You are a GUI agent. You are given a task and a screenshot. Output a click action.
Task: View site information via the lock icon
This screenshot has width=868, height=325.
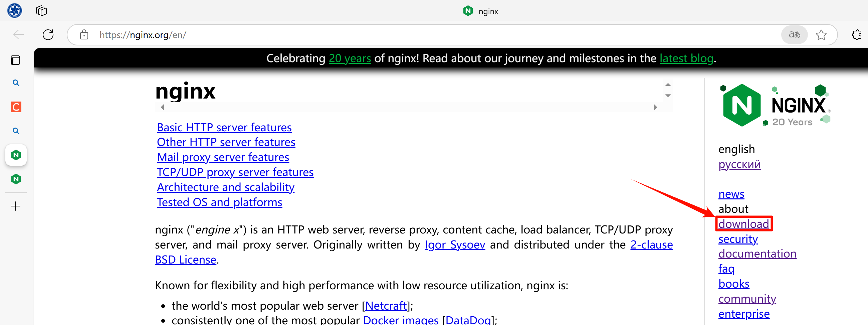(84, 35)
